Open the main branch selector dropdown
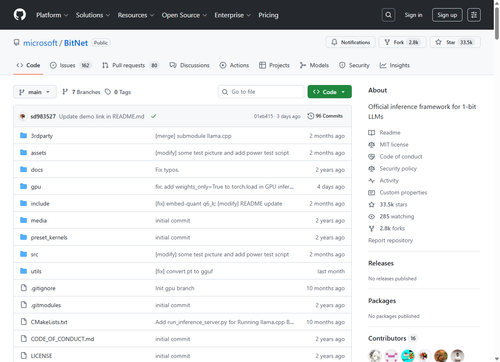This screenshot has height=362, width=500. click(35, 92)
